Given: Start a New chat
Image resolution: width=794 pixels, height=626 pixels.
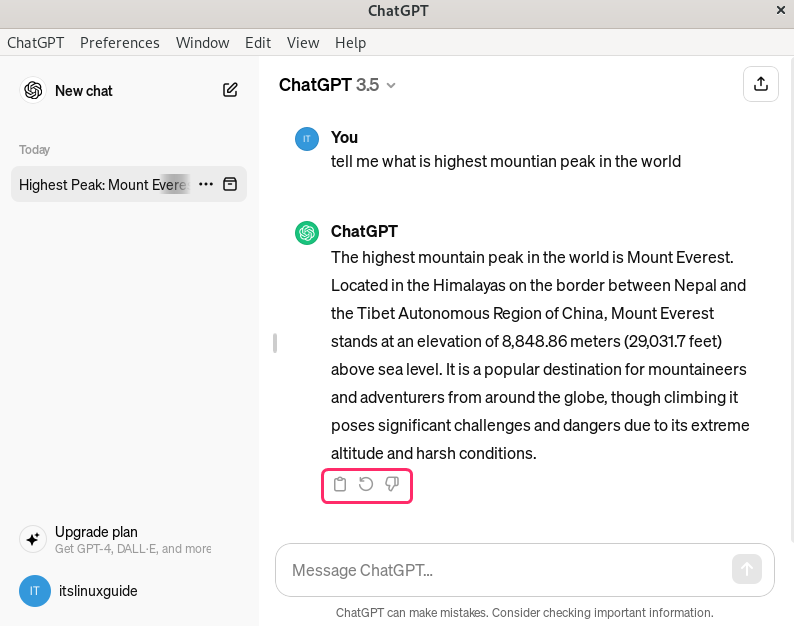Looking at the screenshot, I should (84, 90).
